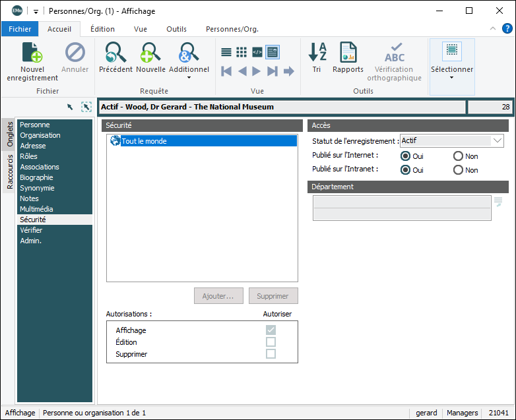
Task: Select the Biographie tab in sidebar
Action: (x=36, y=177)
